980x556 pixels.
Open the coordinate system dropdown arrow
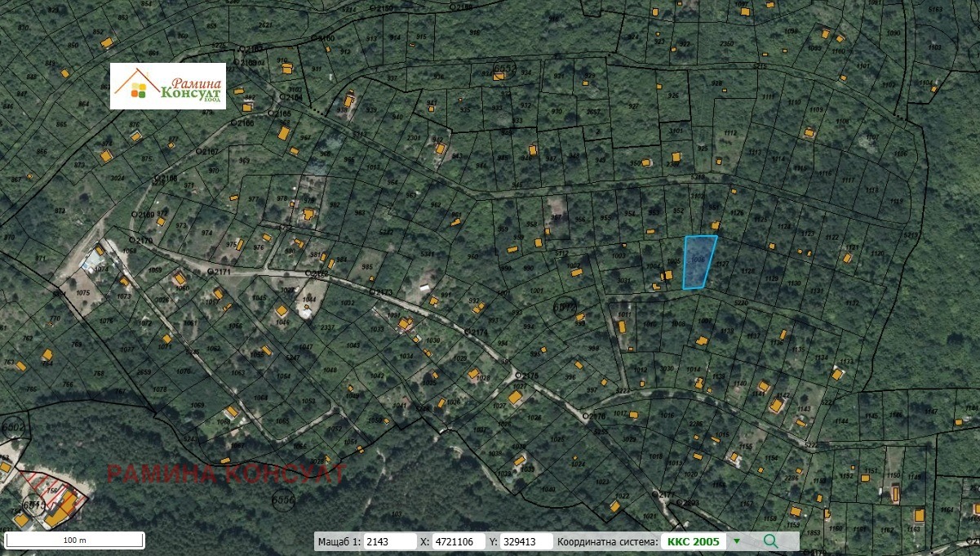point(737,540)
